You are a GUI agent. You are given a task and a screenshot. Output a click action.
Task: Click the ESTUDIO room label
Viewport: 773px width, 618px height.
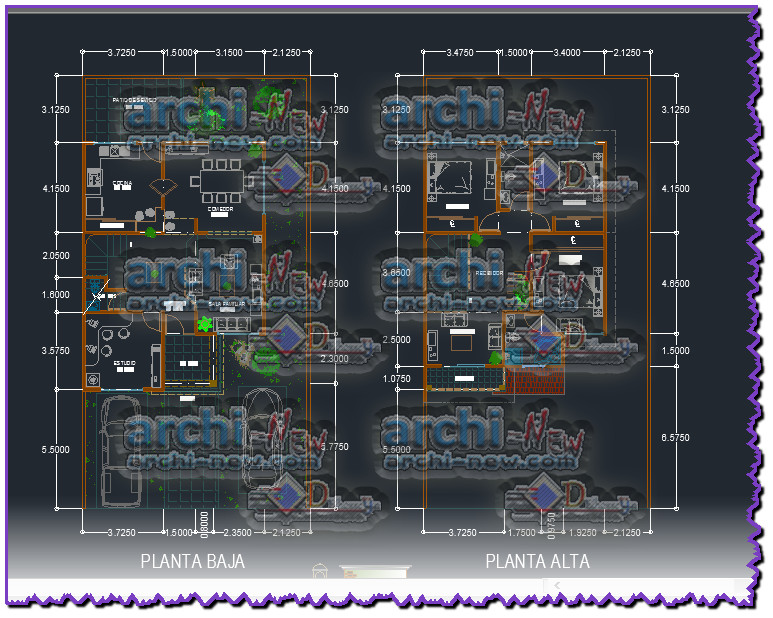tap(125, 363)
